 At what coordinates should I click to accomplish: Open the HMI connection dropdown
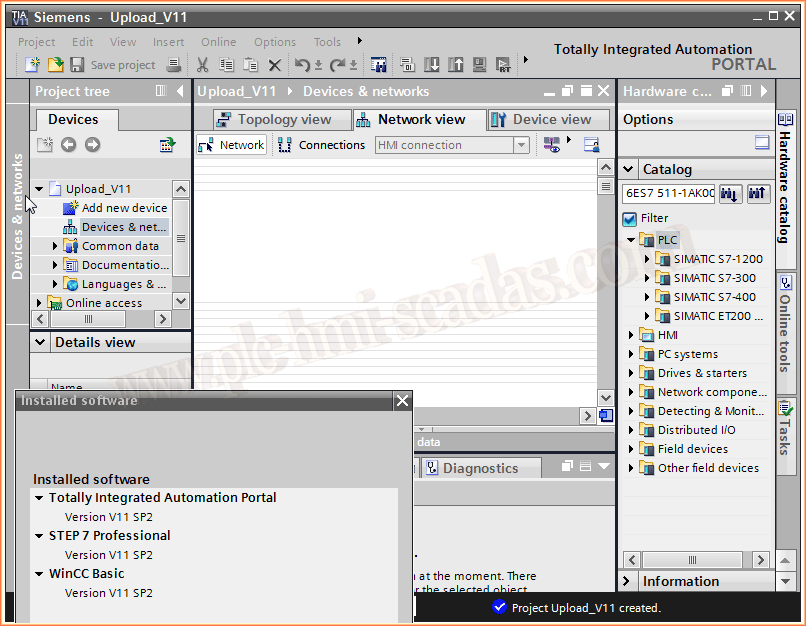(521, 145)
